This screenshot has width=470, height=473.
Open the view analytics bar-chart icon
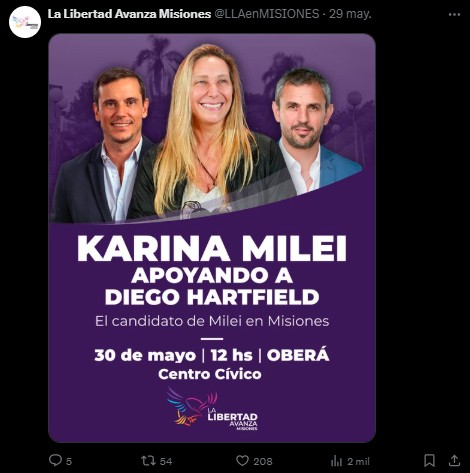click(x=336, y=461)
